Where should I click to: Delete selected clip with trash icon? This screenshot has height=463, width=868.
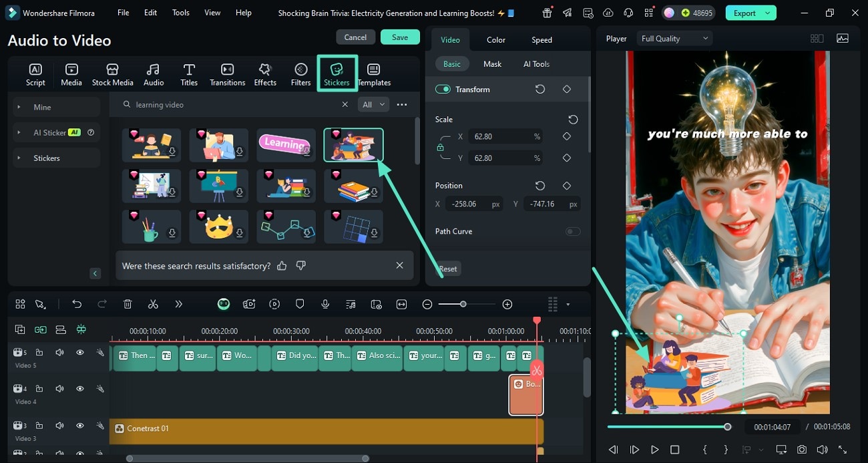[x=128, y=304]
